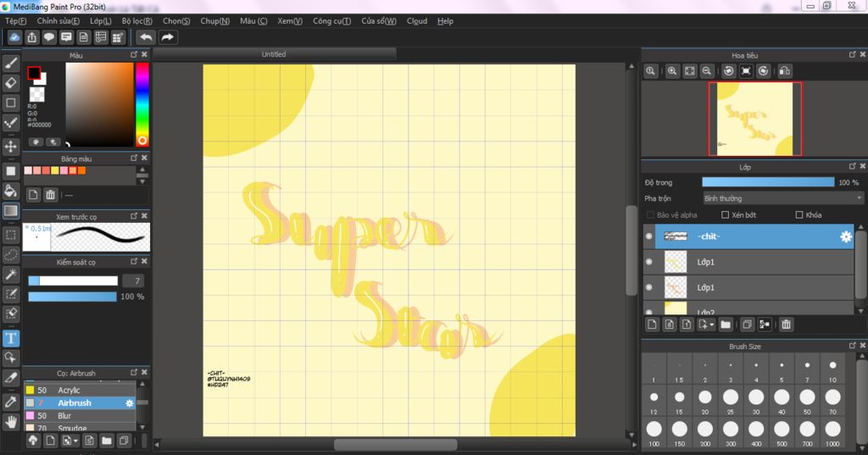The image size is (868, 455).
Task: Select the Acrylic brush
Action: tap(80, 391)
